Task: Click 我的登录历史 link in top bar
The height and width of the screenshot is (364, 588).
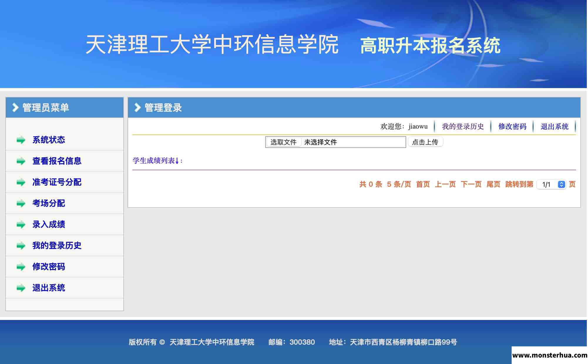Action: (463, 127)
